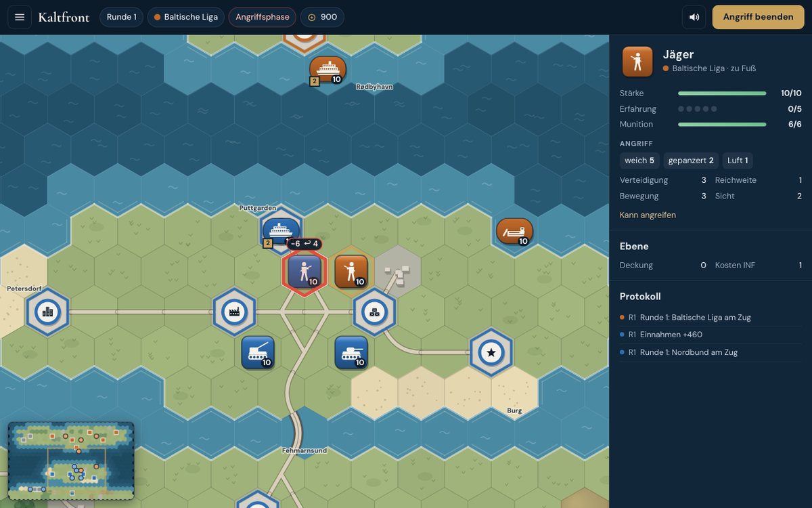
Task: Click the Petersdorf city hex
Action: coord(47,312)
